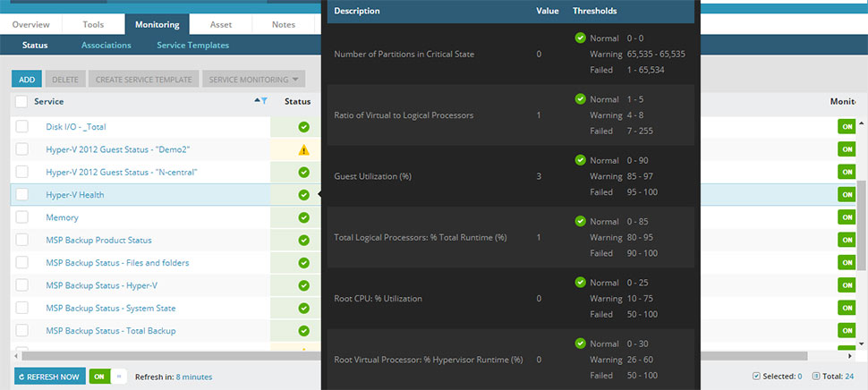The width and height of the screenshot is (868, 390).
Task: Select the Status sub-tab
Action: pyautogui.click(x=35, y=46)
